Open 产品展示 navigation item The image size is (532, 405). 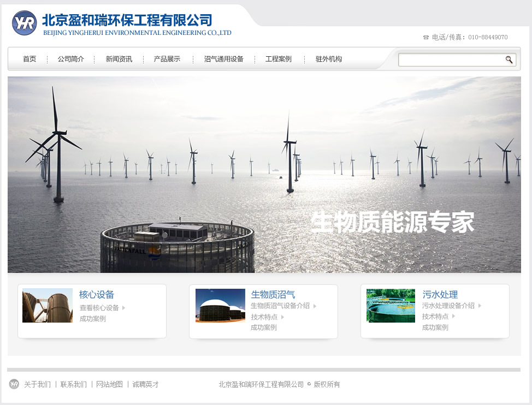[x=167, y=59]
